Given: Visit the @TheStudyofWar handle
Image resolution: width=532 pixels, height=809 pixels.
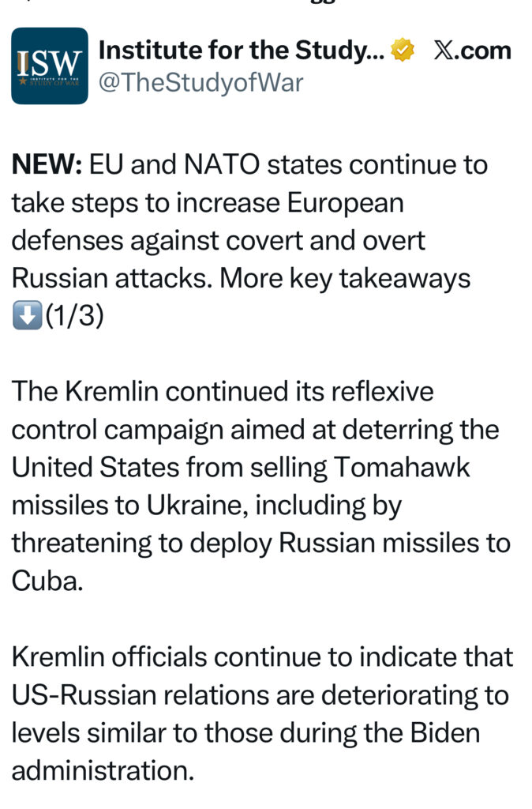Looking at the screenshot, I should [200, 82].
